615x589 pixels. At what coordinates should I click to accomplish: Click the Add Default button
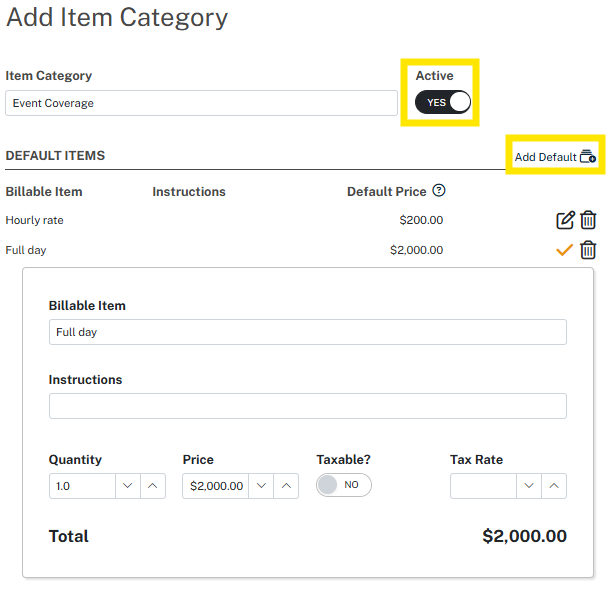tap(555, 157)
